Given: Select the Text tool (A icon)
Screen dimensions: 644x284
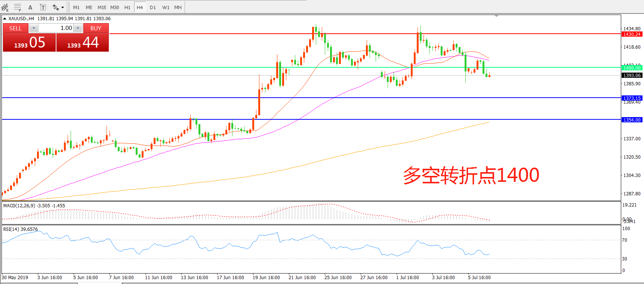Looking at the screenshot, I should coord(30,7).
